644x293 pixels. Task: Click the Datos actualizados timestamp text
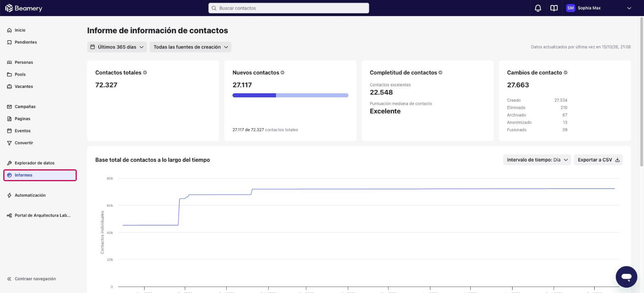point(581,47)
